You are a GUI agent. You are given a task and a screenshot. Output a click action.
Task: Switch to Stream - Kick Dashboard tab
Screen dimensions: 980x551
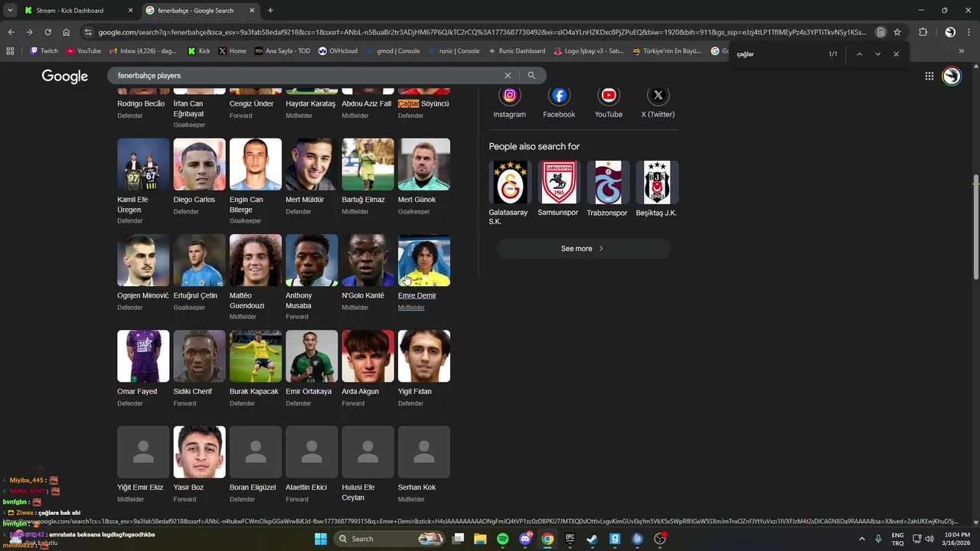pos(77,11)
